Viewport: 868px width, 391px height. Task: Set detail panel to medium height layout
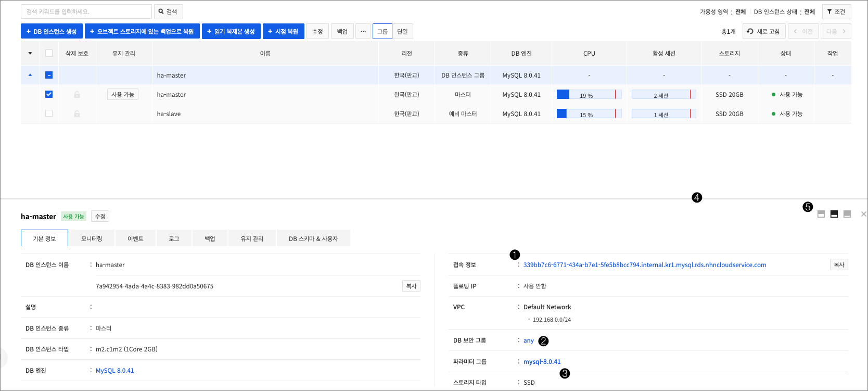click(x=834, y=214)
